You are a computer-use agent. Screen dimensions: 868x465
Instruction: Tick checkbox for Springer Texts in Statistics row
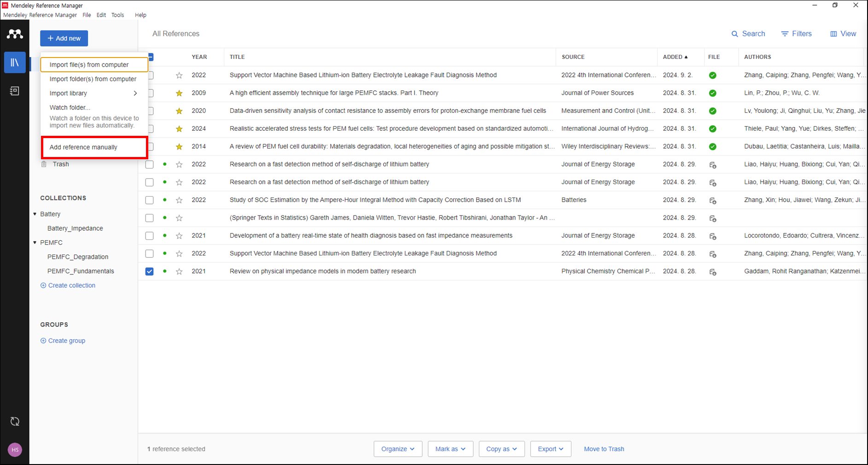tap(149, 218)
